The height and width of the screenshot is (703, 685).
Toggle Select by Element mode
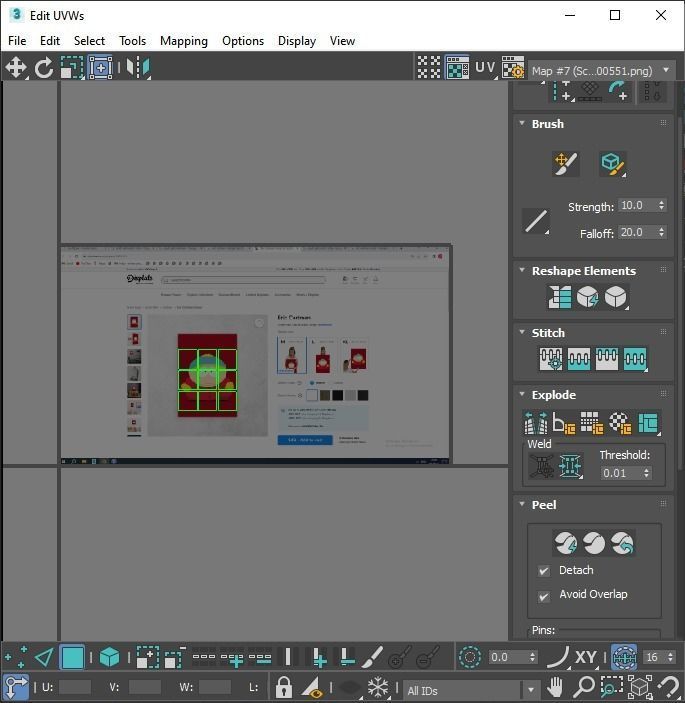109,658
